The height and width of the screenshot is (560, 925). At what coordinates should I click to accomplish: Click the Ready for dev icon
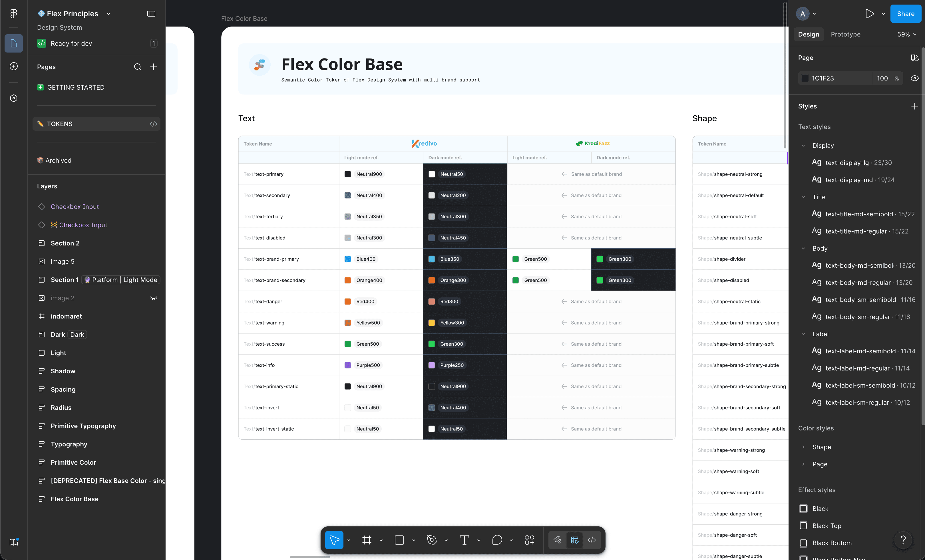click(x=42, y=44)
